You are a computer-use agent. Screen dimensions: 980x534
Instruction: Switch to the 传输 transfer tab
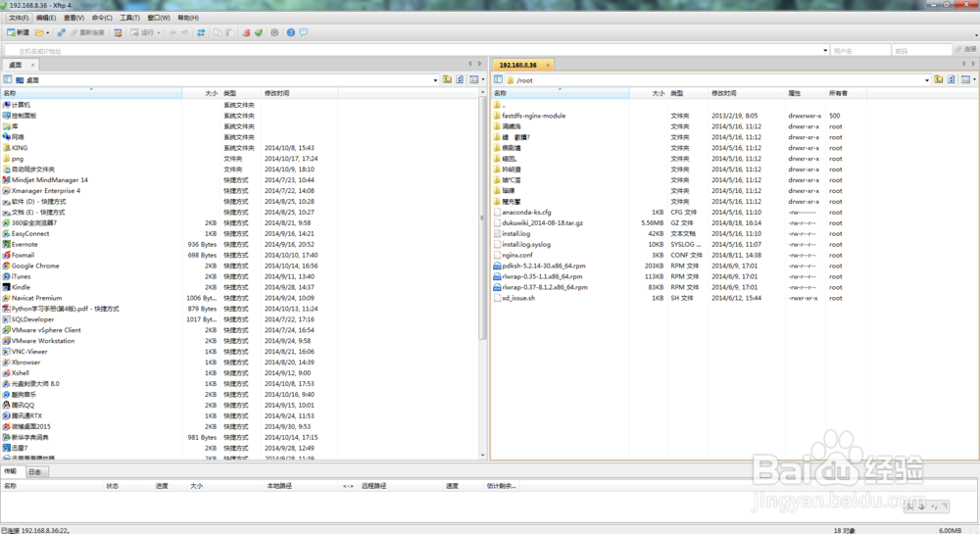tap(11, 471)
